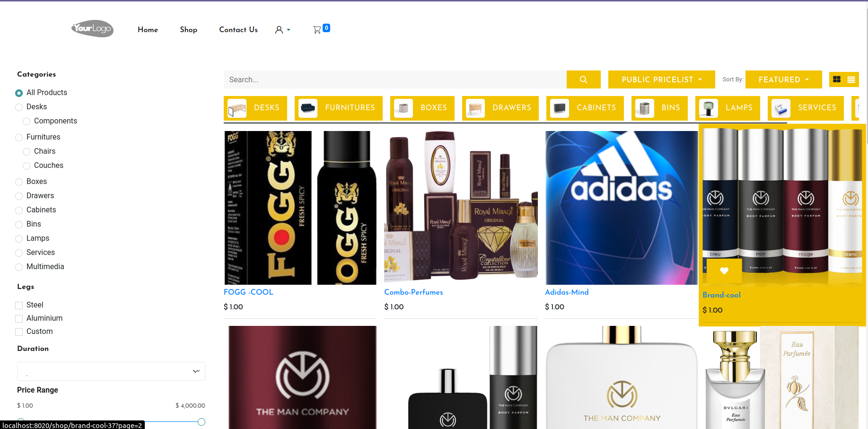This screenshot has height=429, width=868.
Task: Switch to grid view layout
Action: 837,79
